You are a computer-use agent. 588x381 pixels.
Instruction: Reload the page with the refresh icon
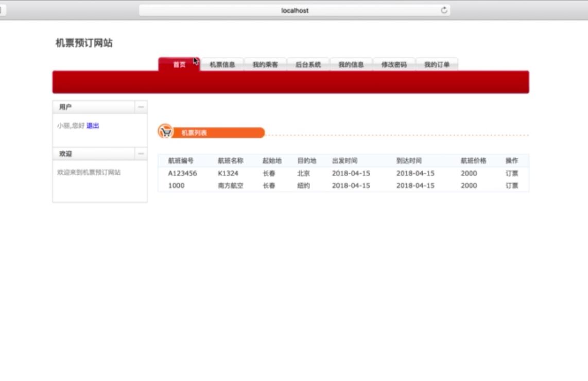pos(444,10)
